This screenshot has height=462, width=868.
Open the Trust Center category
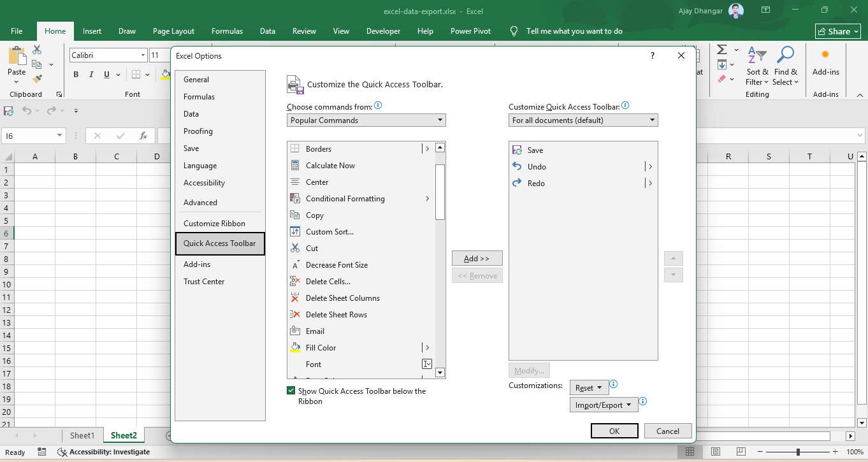click(x=220, y=282)
